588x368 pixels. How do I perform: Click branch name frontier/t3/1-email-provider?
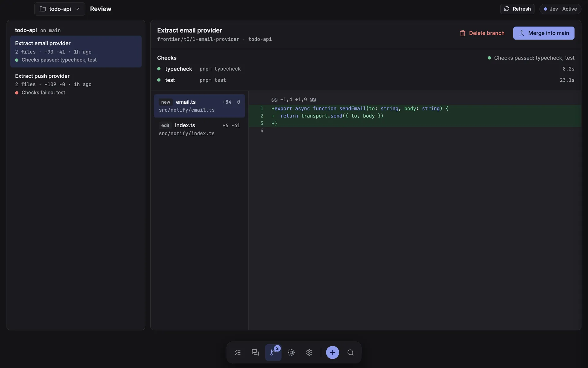pyautogui.click(x=198, y=39)
